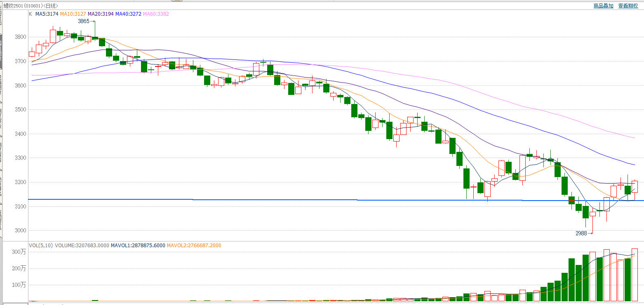Click the 200万 volume axis label
The width and height of the screenshot is (644, 305).
(19, 268)
